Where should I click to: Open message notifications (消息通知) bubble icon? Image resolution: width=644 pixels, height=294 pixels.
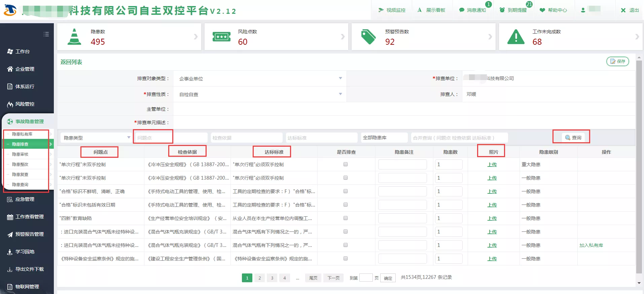pos(462,10)
